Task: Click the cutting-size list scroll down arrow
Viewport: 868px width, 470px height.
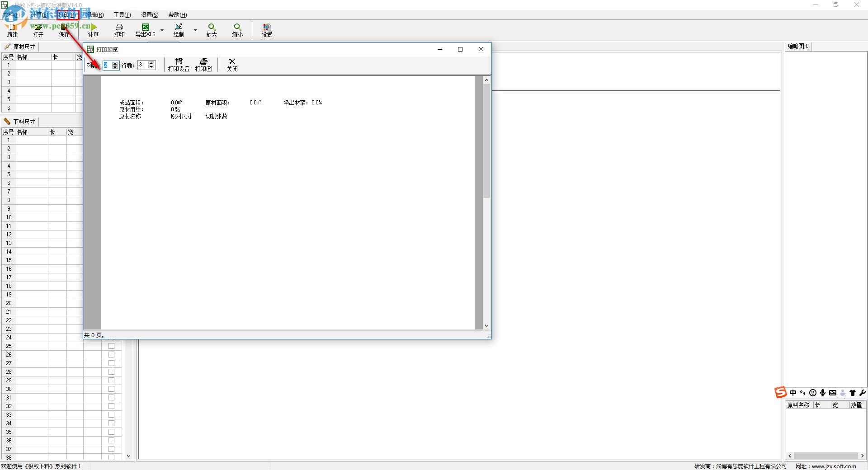Action: (x=128, y=456)
